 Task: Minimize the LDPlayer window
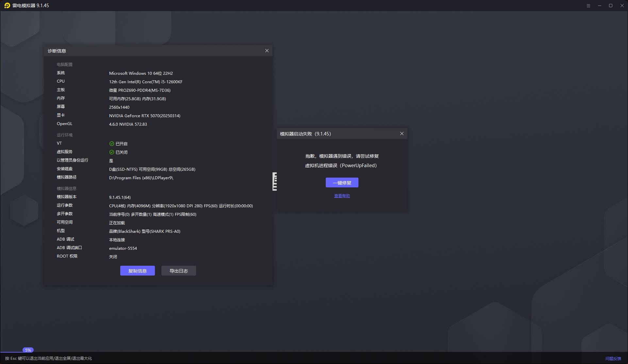599,6
